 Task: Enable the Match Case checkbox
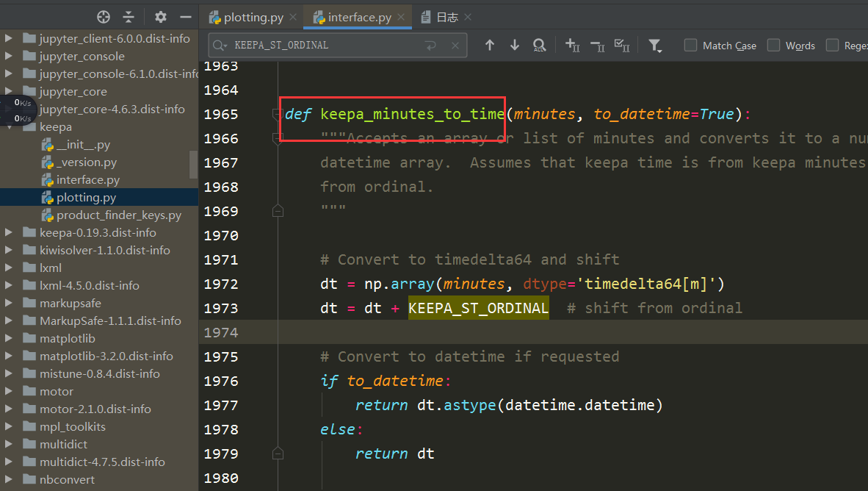(690, 45)
